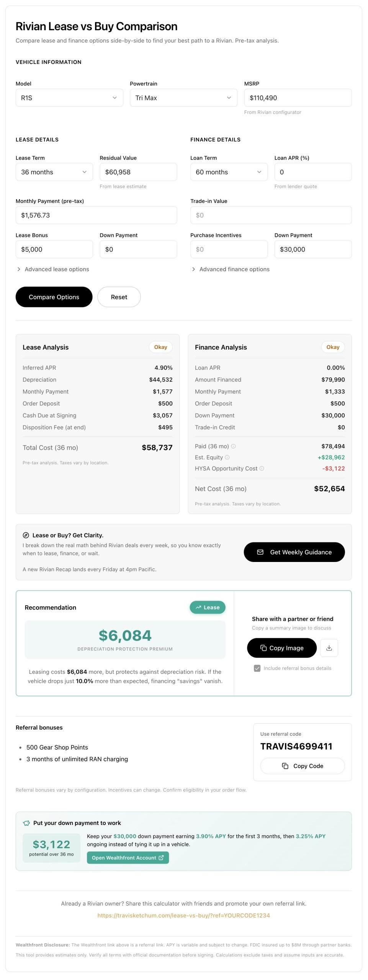Click the HYSA Opportunity Cost info icon
This screenshot has height=980, width=368.
coord(262,469)
